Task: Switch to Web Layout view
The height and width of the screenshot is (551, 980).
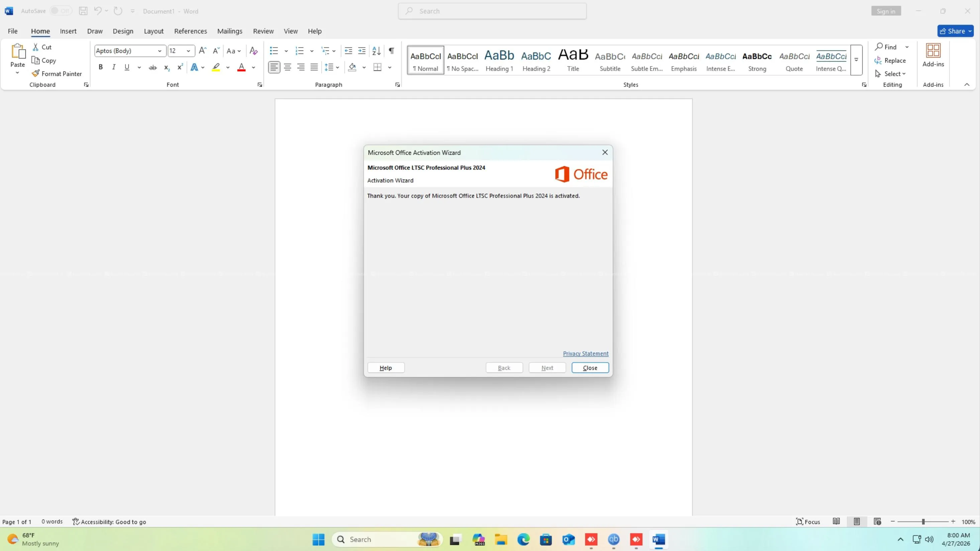Action: tap(877, 522)
